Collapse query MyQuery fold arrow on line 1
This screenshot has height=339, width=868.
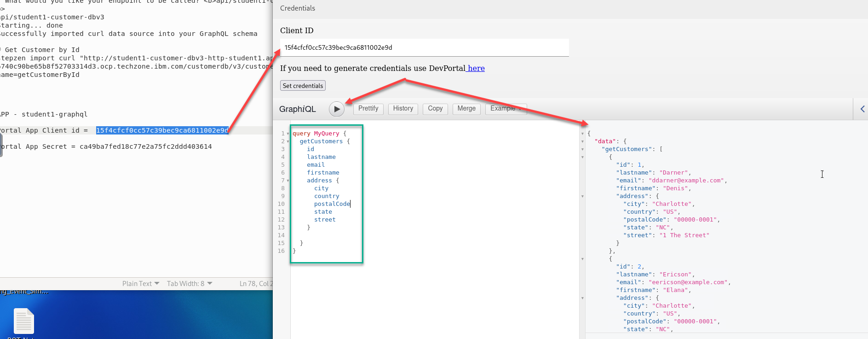point(288,134)
